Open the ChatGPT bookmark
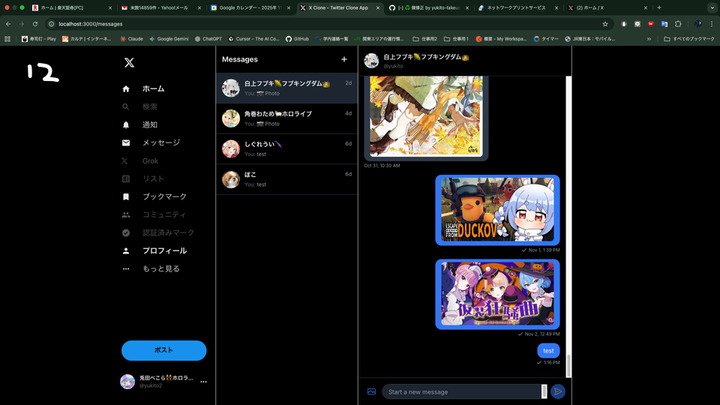Image resolution: width=720 pixels, height=405 pixels. pos(208,39)
